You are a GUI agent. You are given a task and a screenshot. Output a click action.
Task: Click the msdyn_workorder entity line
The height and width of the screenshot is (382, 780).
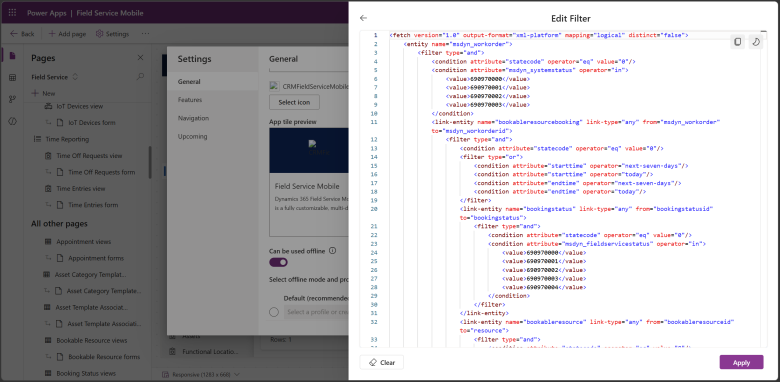click(x=458, y=44)
